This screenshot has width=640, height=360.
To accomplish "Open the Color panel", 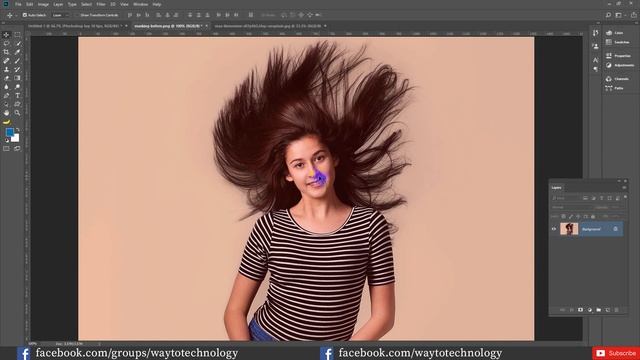I will (616, 33).
